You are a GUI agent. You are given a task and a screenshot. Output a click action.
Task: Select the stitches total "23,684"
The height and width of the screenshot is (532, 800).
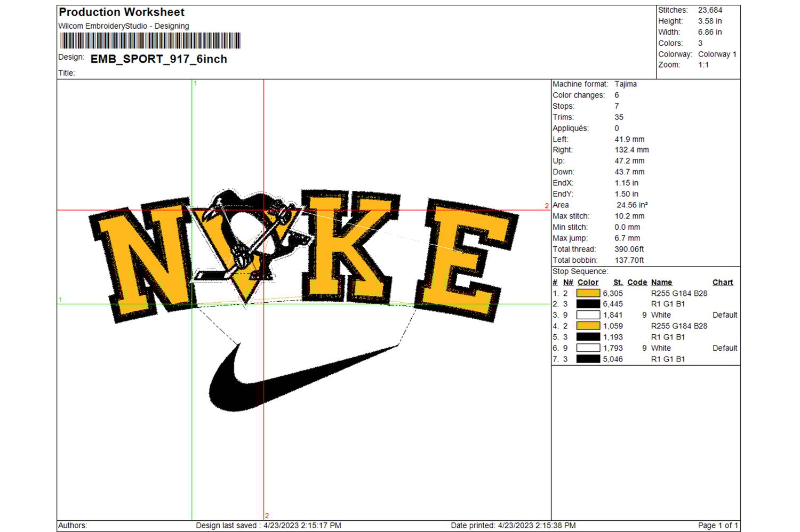(x=710, y=10)
